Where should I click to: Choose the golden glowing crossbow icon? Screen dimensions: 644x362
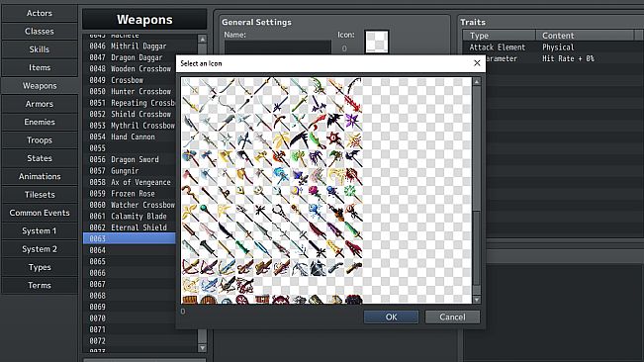(x=191, y=285)
